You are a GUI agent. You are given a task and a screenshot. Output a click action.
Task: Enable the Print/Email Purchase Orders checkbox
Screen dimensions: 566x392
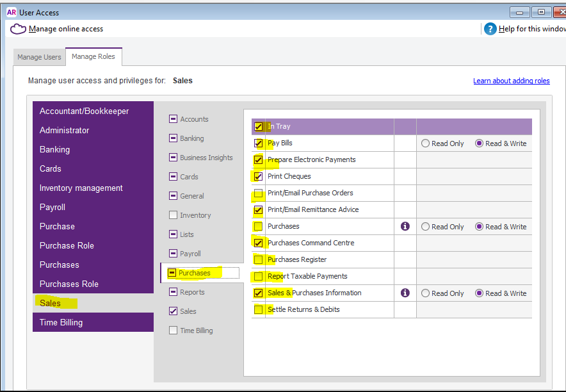point(259,193)
